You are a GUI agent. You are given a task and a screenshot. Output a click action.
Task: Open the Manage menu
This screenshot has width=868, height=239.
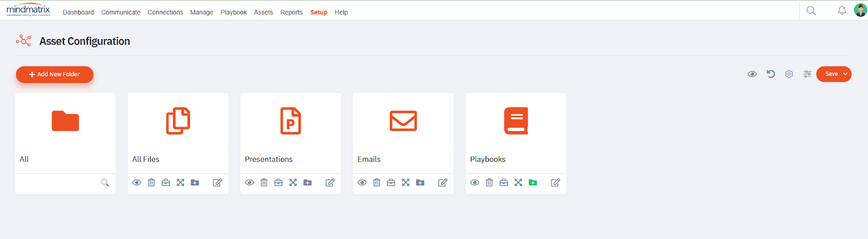coord(201,12)
